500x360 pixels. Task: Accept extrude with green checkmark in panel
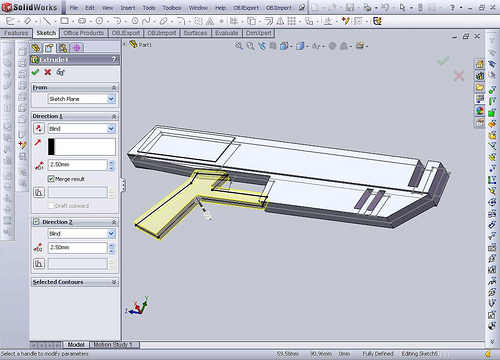coord(35,72)
